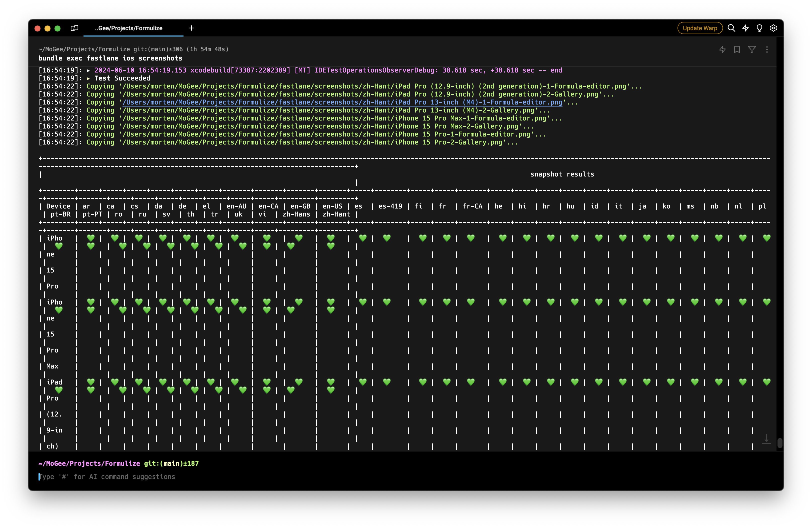Open Warp AI lightning icon in title bar
Viewport: 812px width, 528px height.
coord(745,28)
